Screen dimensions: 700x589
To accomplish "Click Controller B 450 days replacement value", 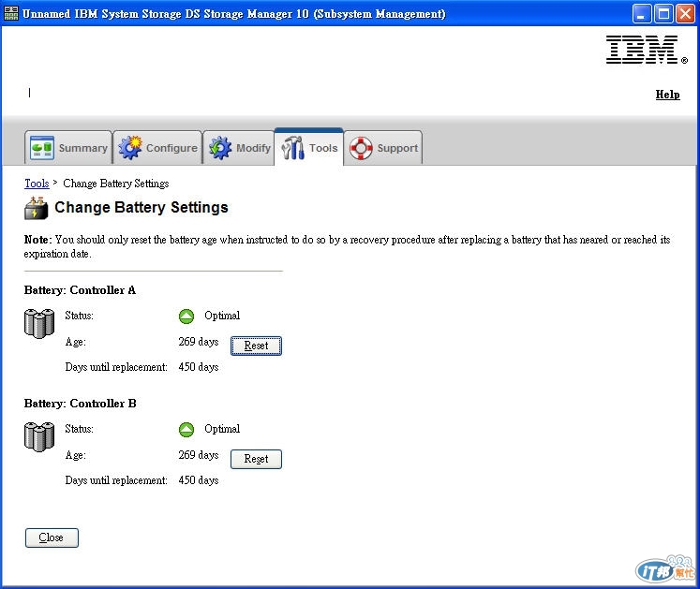I will point(199,480).
